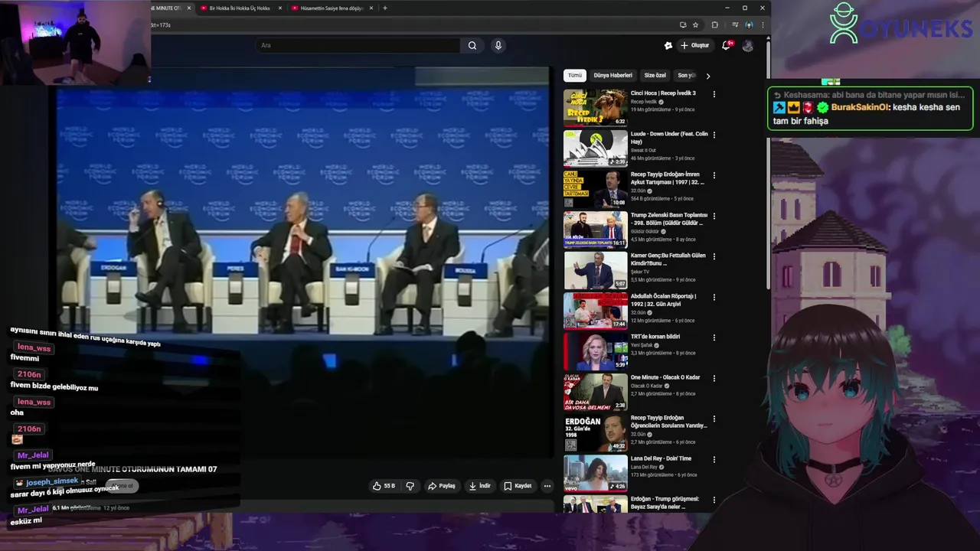Screen dimensions: 980x551
Task: Select the 'Tümü' filter chip
Action: click(575, 76)
